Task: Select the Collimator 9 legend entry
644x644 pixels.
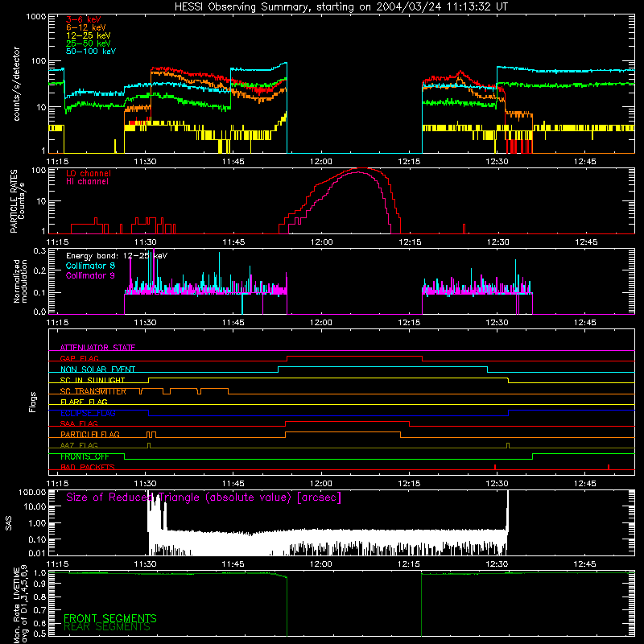Action: [90, 275]
